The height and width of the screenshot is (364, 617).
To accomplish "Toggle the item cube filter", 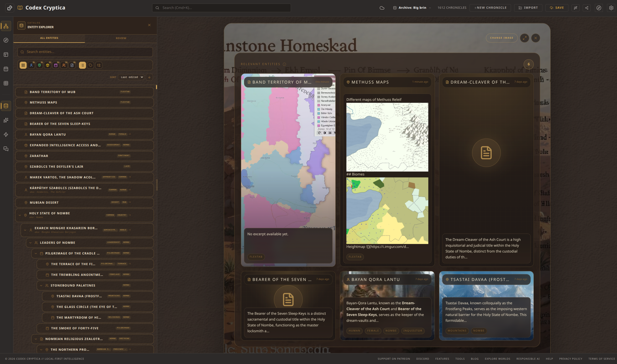I will (48, 65).
